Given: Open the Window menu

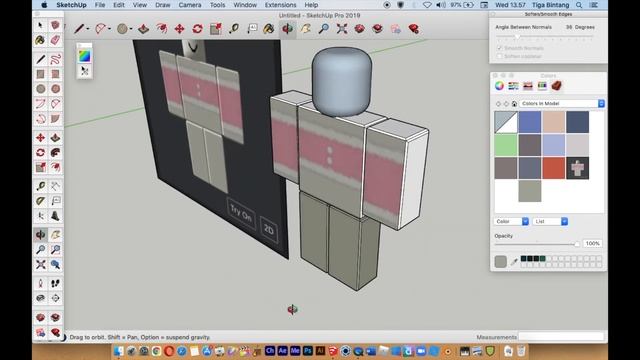Looking at the screenshot, I should click(245, 5).
